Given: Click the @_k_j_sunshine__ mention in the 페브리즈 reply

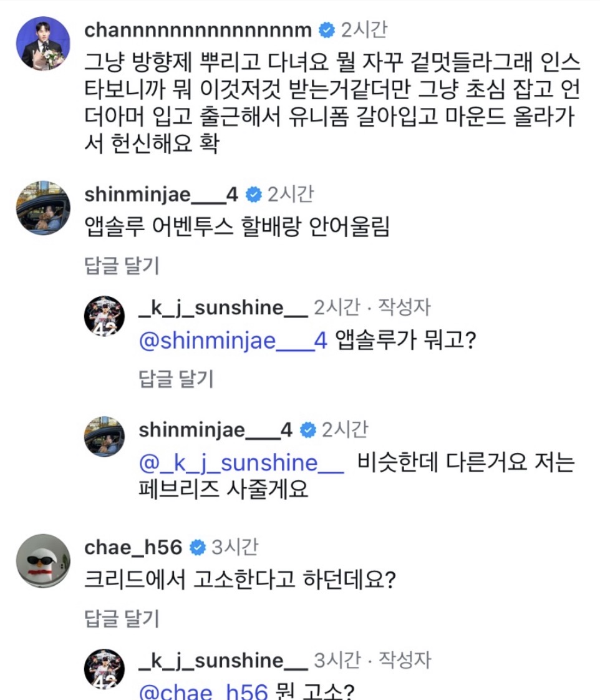Looking at the screenshot, I should [241, 464].
